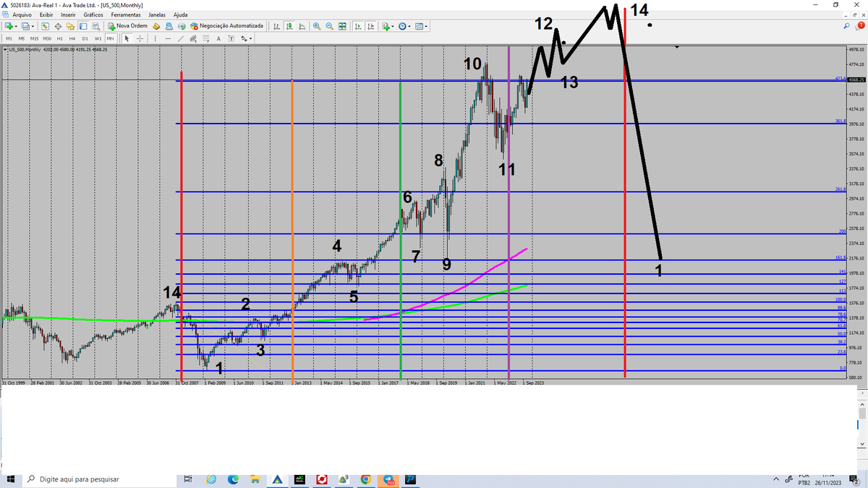Viewport: 868px width, 488px height.
Task: Toggle the Data Window panel
Action: tap(58, 26)
